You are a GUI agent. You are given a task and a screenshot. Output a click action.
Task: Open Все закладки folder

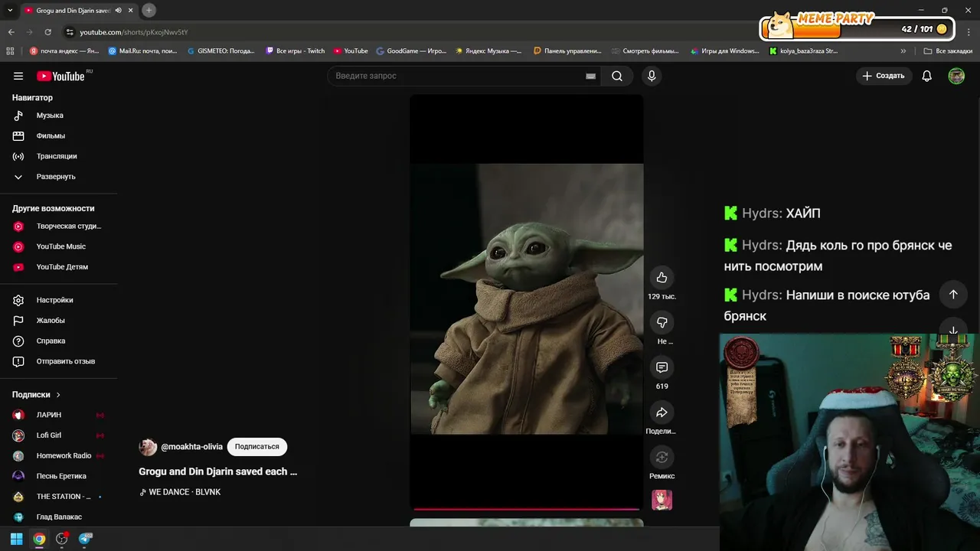tap(948, 51)
